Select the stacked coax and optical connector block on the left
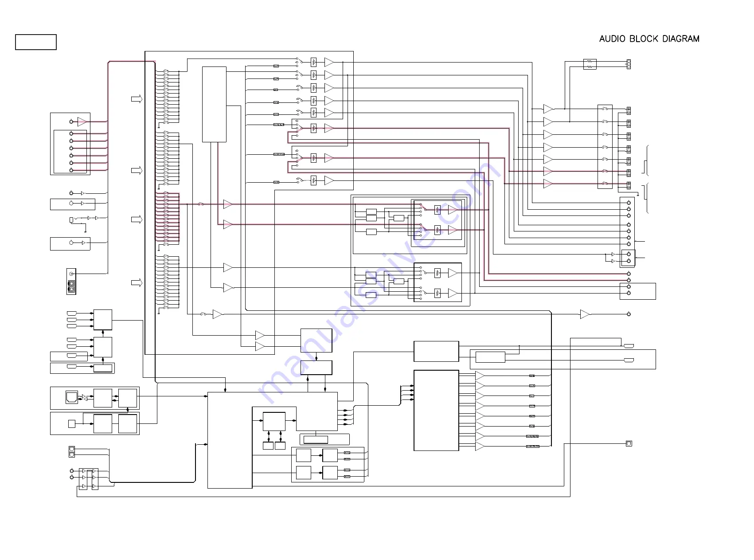Viewport: 754px width, 560px height. (71, 282)
